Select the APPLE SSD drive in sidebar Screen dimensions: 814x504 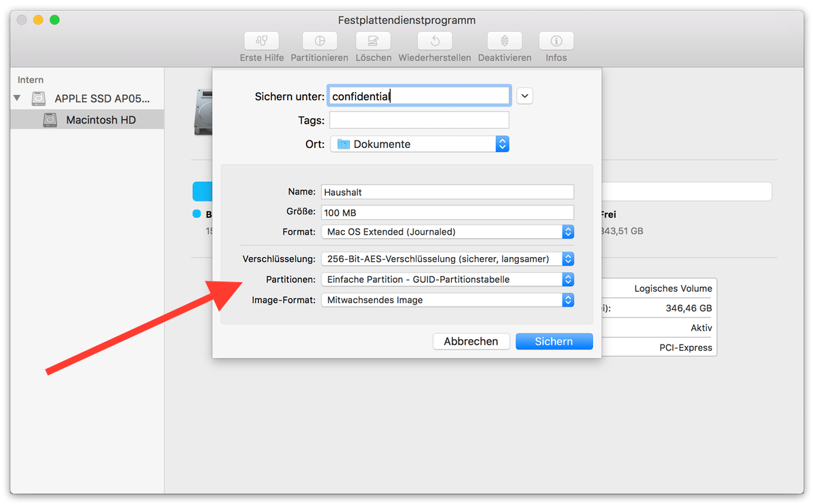point(100,98)
